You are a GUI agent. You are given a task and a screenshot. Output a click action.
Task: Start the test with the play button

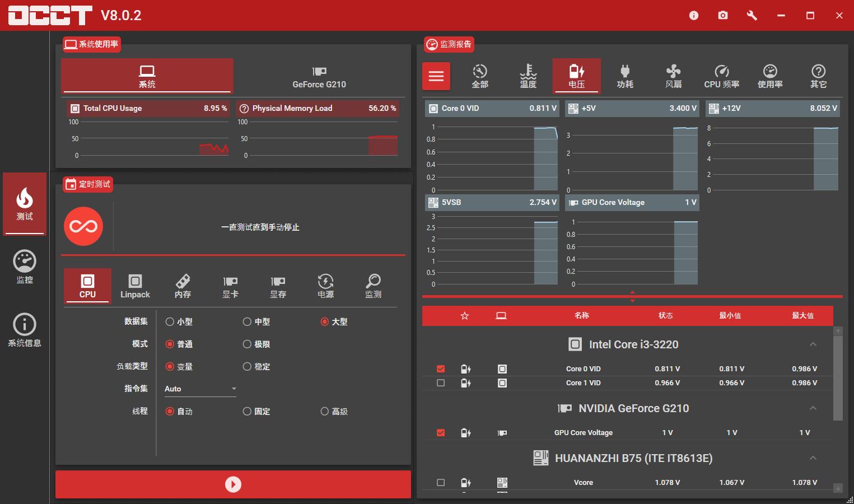[x=233, y=484]
